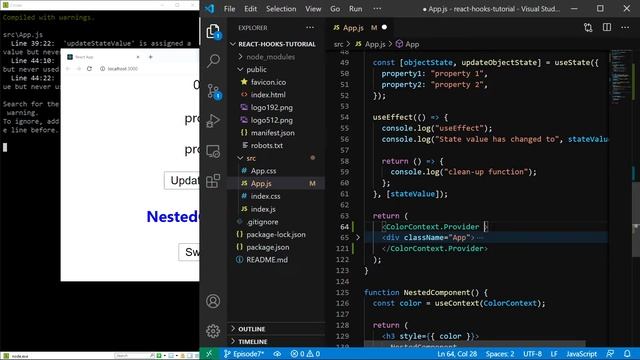Image resolution: width=640 pixels, height=360 pixels.
Task: Click the Open Changes editor icon
Action: pos(588,27)
